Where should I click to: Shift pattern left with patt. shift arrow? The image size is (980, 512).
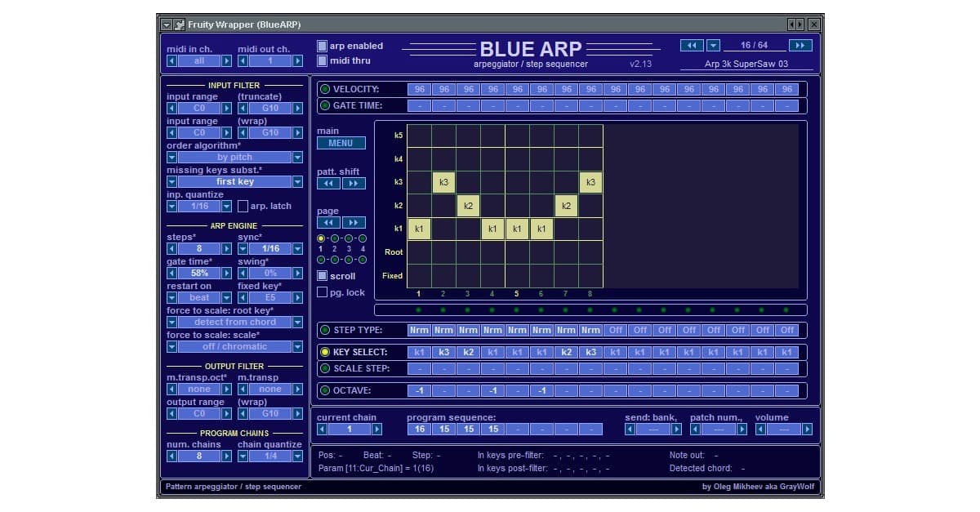click(328, 184)
